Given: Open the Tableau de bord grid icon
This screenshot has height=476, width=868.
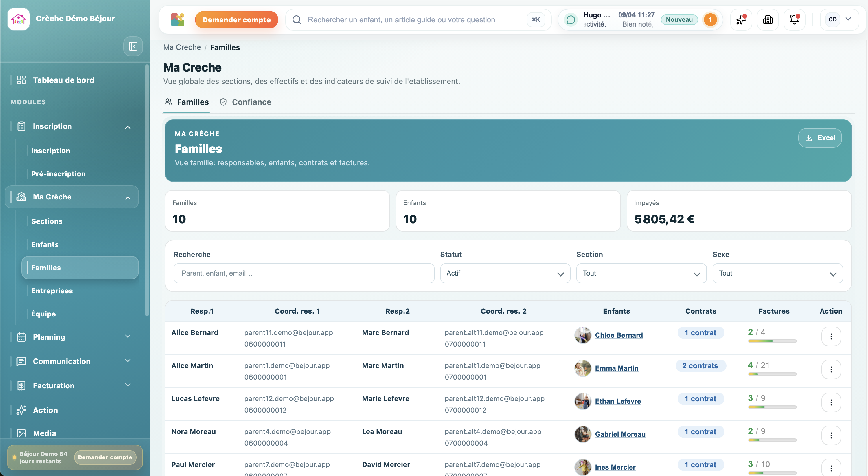Looking at the screenshot, I should tap(22, 80).
